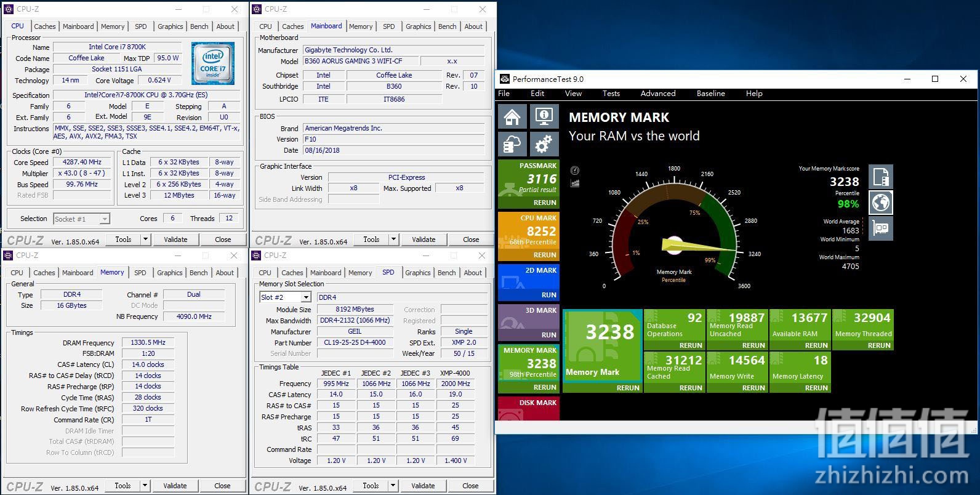
Task: Open the results document icon beside score
Action: coord(881,177)
